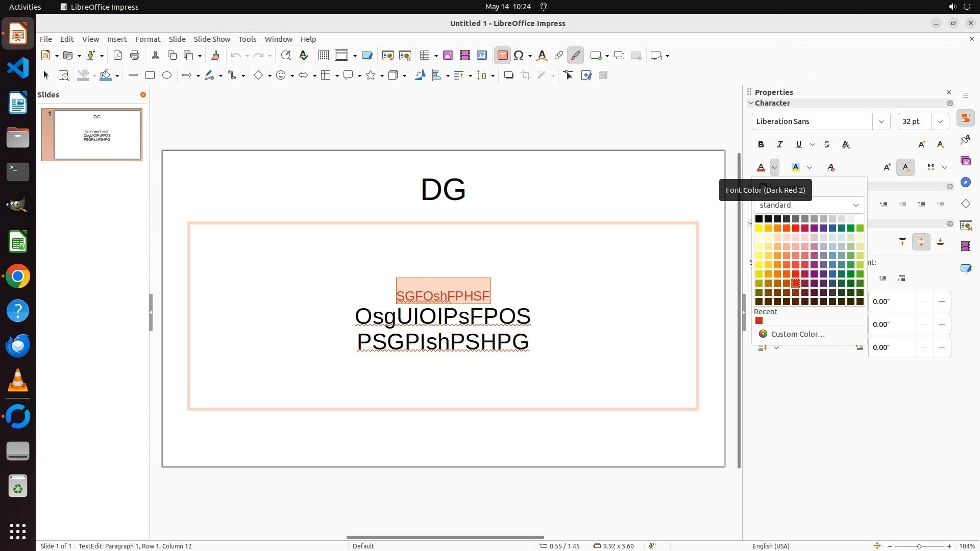This screenshot has width=980, height=551.
Task: Click the Custom Color… button
Action: (797, 334)
